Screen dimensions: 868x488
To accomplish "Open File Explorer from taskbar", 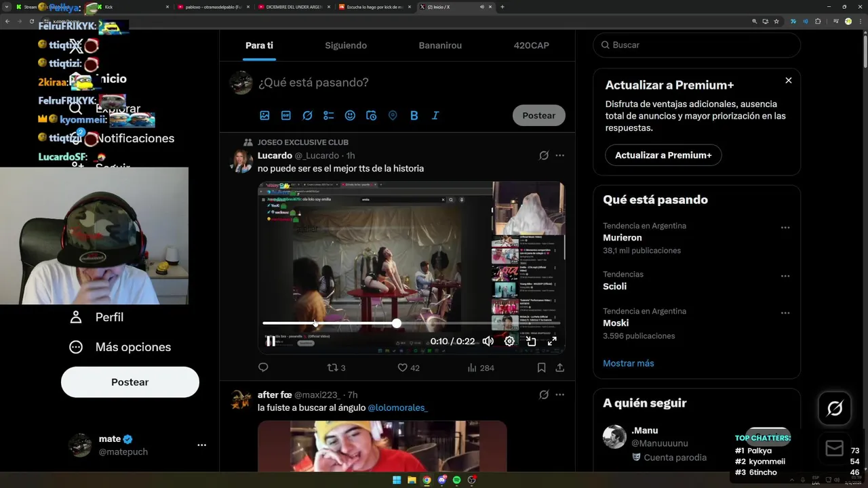I will (412, 480).
